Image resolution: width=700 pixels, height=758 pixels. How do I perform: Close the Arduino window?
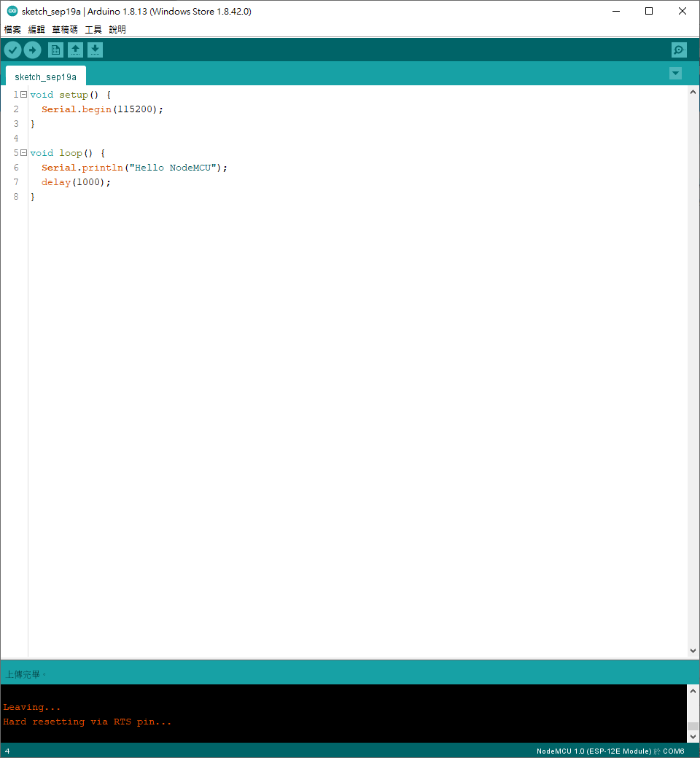pyautogui.click(x=682, y=11)
